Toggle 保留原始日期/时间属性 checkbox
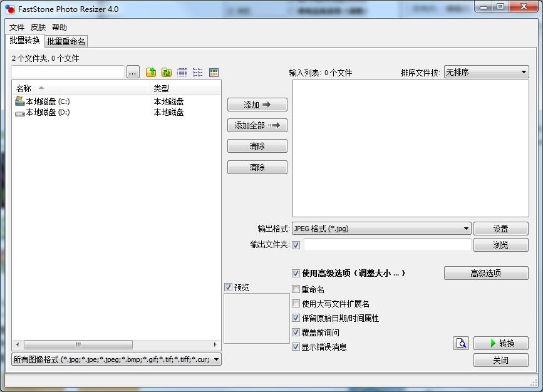Viewport: 543px width, 392px height. click(x=296, y=318)
